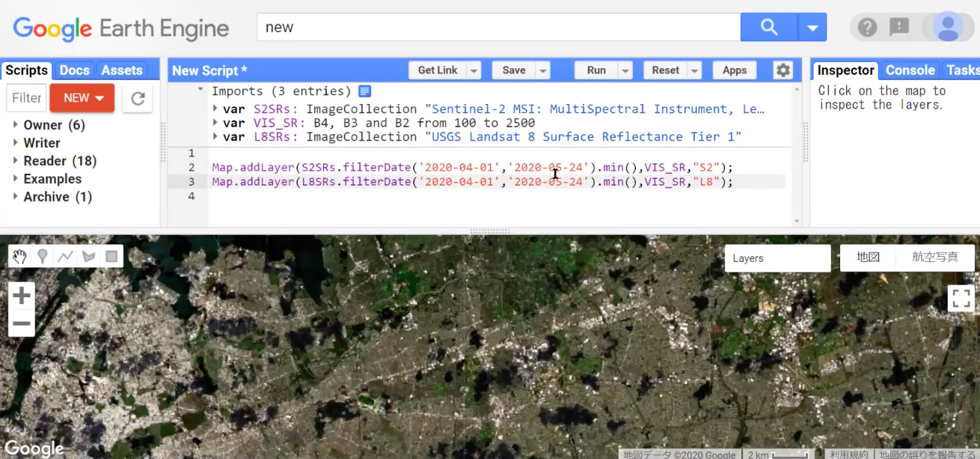Viewport: 980px width, 459px height.
Task: Toggle fullscreen map view
Action: (x=961, y=298)
